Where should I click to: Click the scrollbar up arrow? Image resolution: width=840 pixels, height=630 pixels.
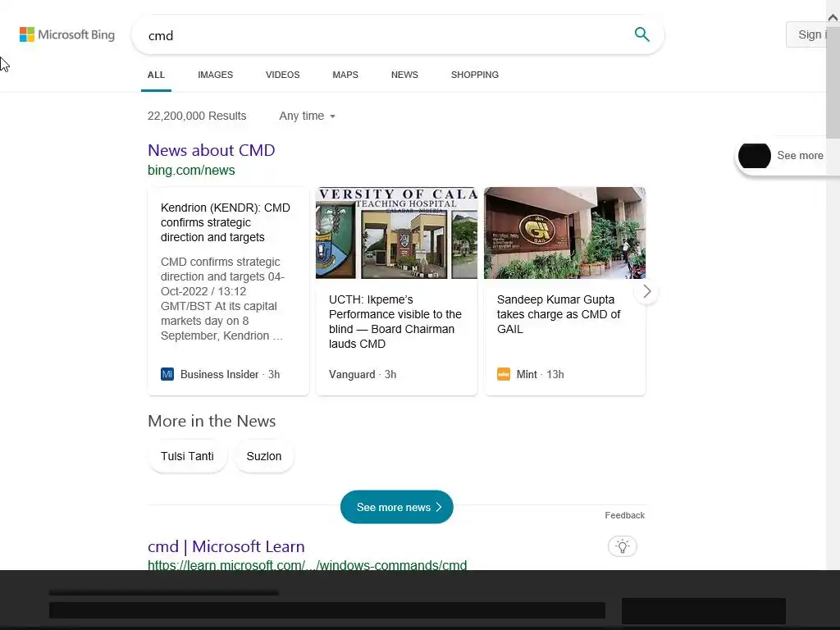point(833,18)
